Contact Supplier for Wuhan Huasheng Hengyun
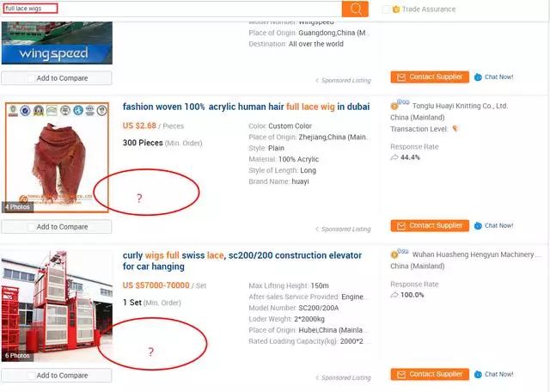The width and height of the screenshot is (550, 392). click(430, 374)
